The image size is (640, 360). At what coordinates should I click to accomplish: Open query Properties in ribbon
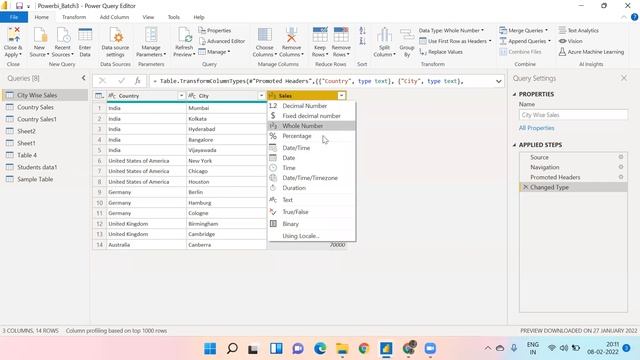(x=215, y=31)
